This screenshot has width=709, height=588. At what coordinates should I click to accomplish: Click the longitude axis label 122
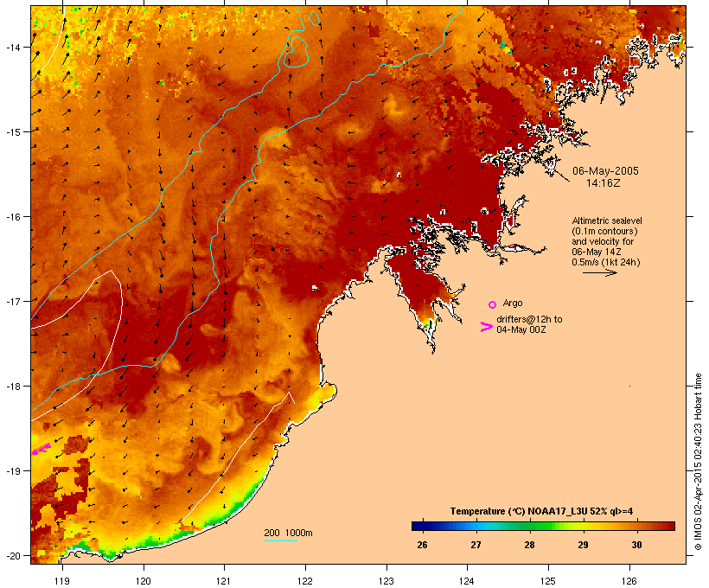(x=305, y=581)
